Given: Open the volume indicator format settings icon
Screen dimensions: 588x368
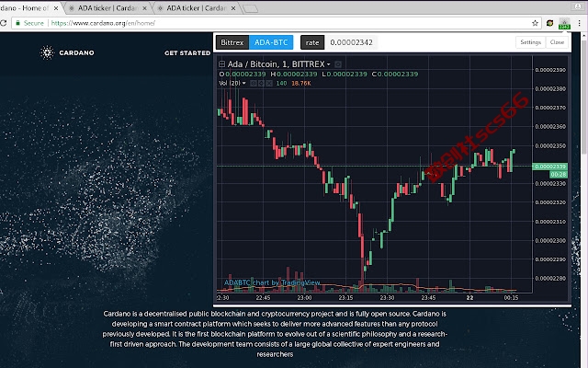Looking at the screenshot, I should (x=261, y=84).
